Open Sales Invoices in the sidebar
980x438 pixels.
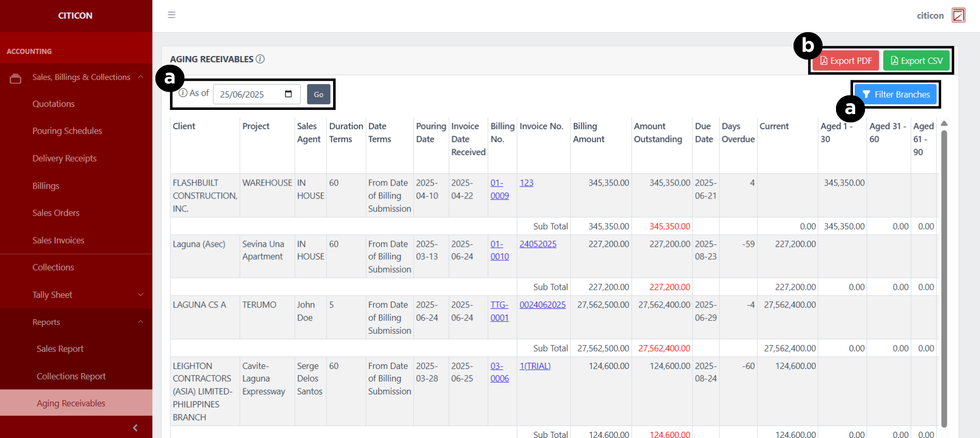[x=58, y=240]
